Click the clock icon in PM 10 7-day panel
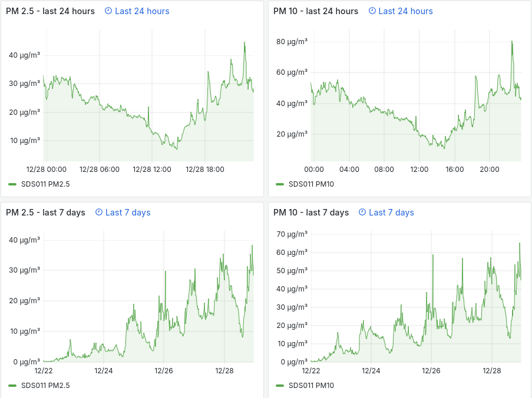Image resolution: width=532 pixels, height=398 pixels. (x=362, y=213)
